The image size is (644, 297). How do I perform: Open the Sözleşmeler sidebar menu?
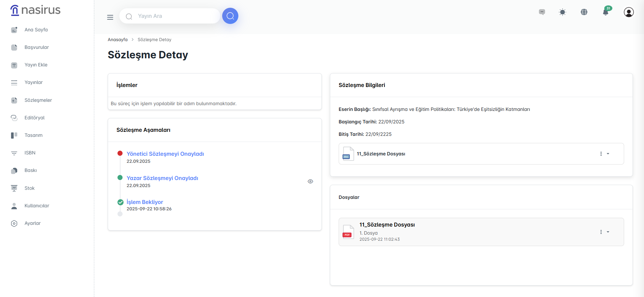coord(38,100)
